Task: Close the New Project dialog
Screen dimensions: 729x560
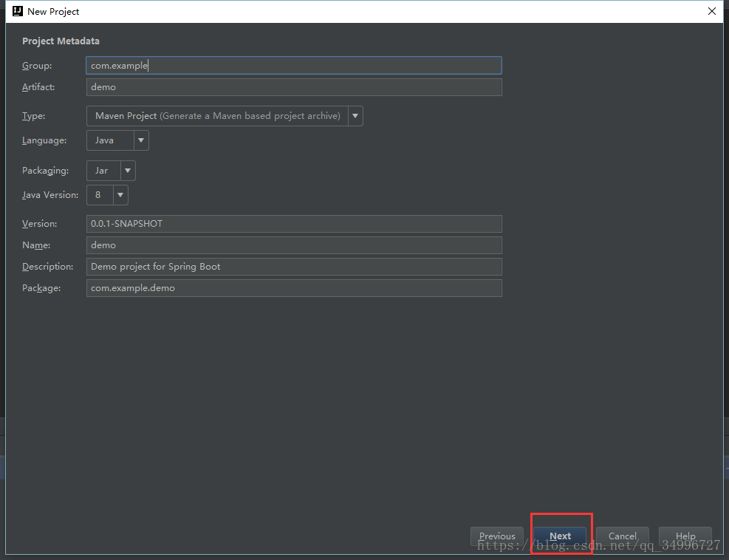Action: click(x=712, y=11)
